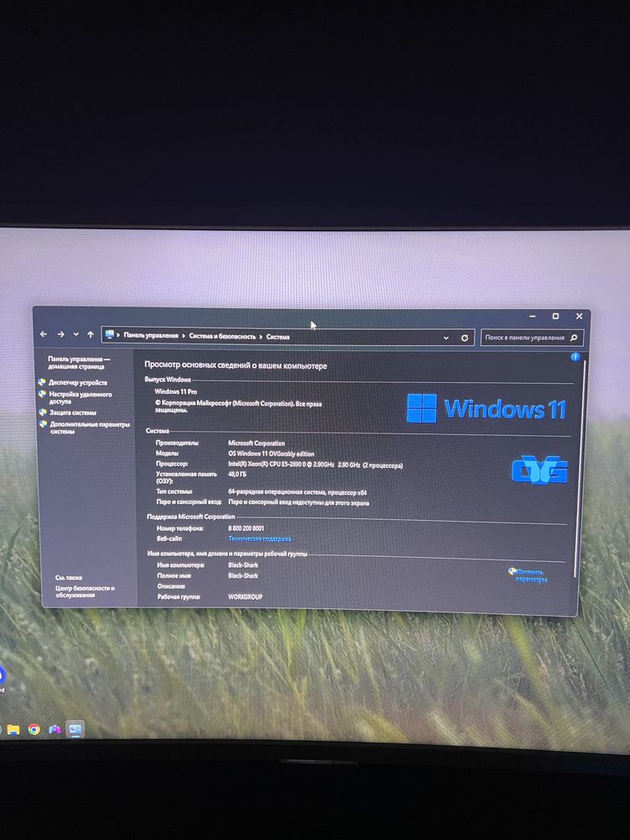Open the gamepad app on the taskbar

[x=55, y=729]
